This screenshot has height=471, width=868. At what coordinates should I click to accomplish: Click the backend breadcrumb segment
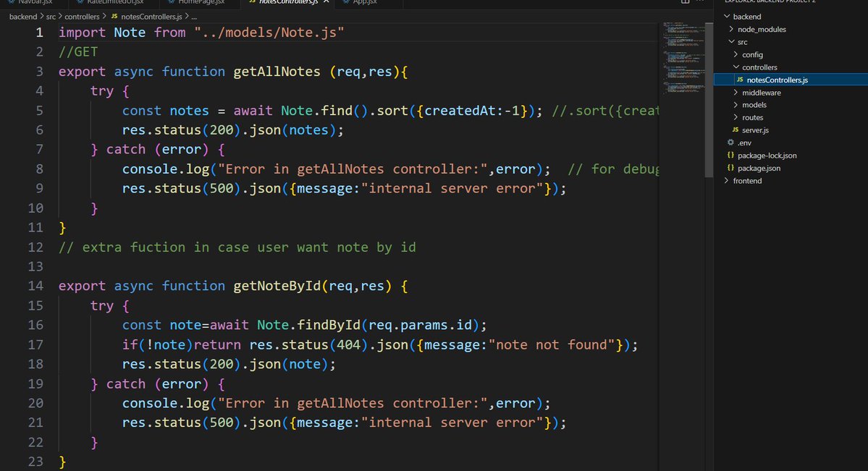[x=23, y=17]
